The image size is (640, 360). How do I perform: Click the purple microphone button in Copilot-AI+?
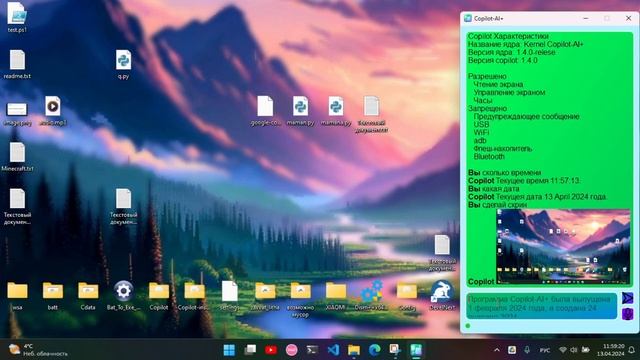627,313
